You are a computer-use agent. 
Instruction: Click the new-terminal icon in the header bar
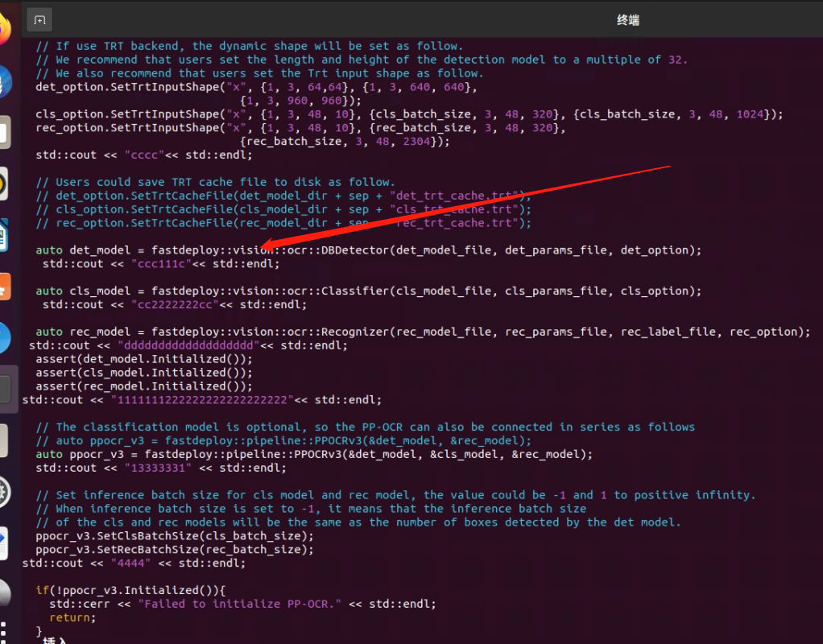point(39,19)
